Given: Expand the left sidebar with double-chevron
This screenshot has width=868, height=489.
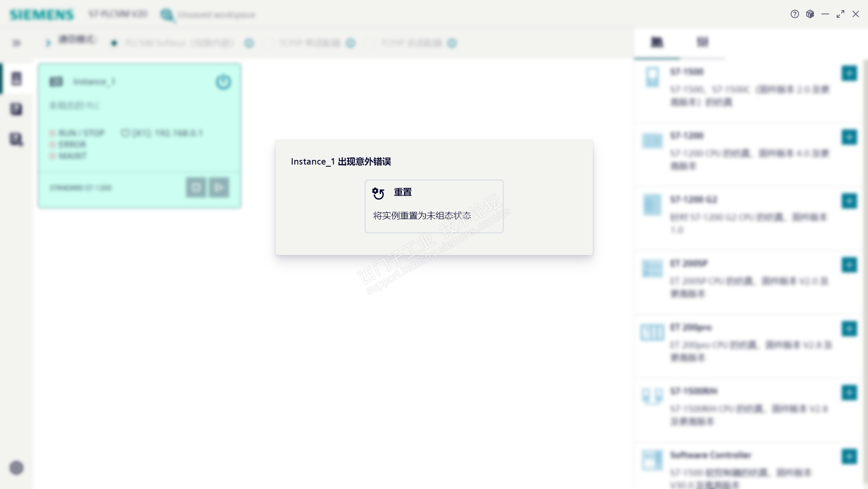Looking at the screenshot, I should coord(16,43).
